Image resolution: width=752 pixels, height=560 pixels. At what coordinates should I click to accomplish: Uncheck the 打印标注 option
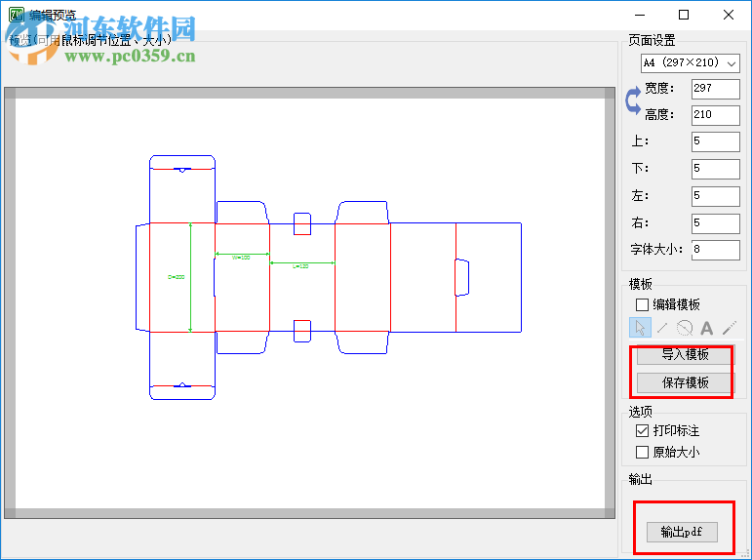point(642,431)
